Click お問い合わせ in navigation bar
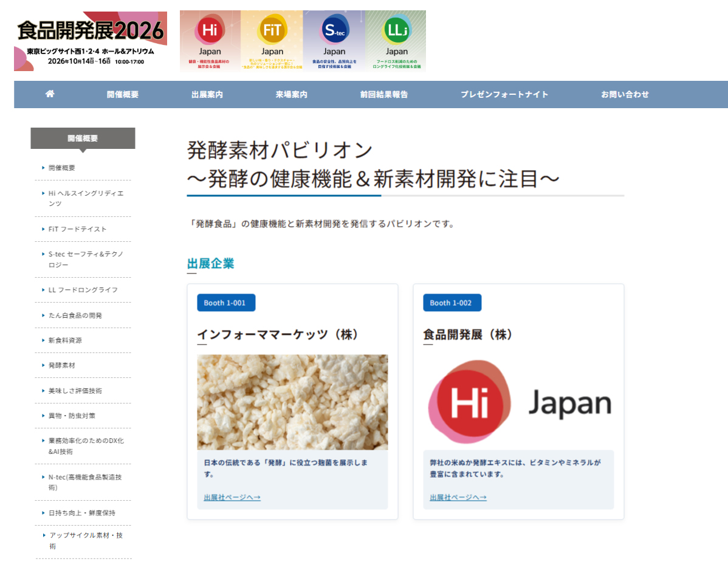 625,95
